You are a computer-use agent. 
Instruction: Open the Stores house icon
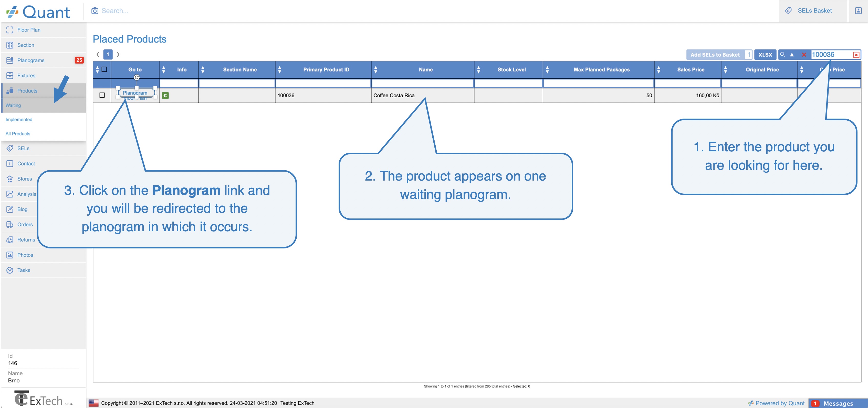pyautogui.click(x=10, y=179)
